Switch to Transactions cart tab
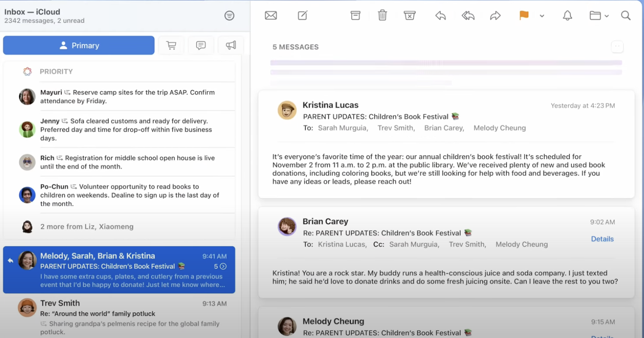The height and width of the screenshot is (338, 644). click(x=171, y=45)
